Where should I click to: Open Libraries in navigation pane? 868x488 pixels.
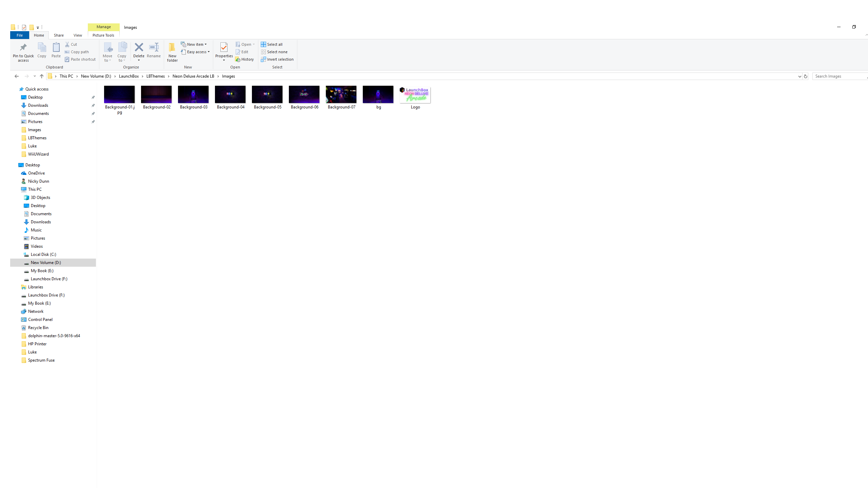pyautogui.click(x=35, y=287)
